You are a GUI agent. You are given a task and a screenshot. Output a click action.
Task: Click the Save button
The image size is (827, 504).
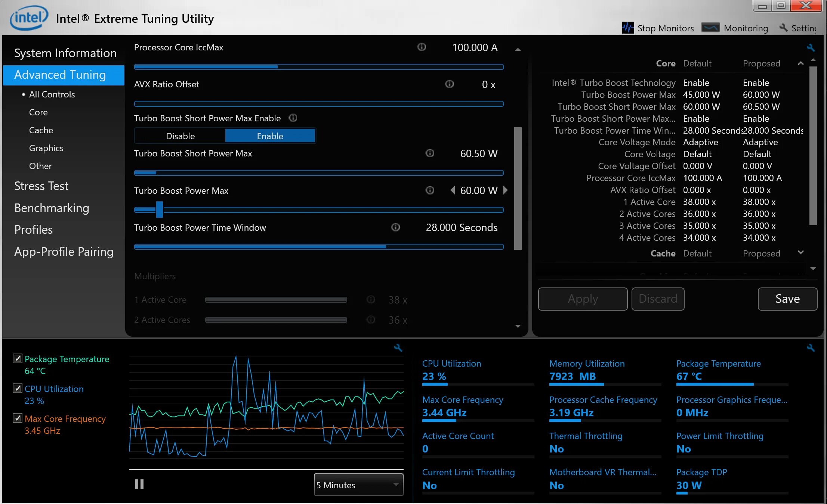click(787, 298)
